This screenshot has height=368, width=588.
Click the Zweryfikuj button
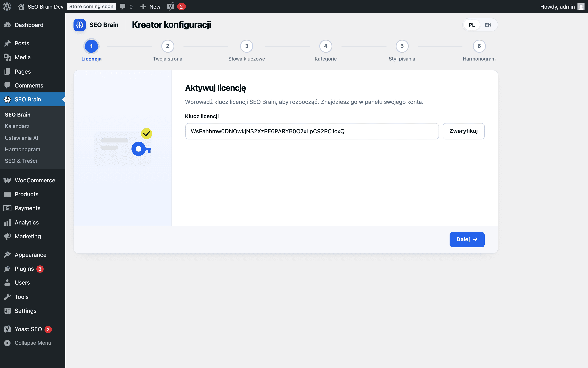(463, 131)
